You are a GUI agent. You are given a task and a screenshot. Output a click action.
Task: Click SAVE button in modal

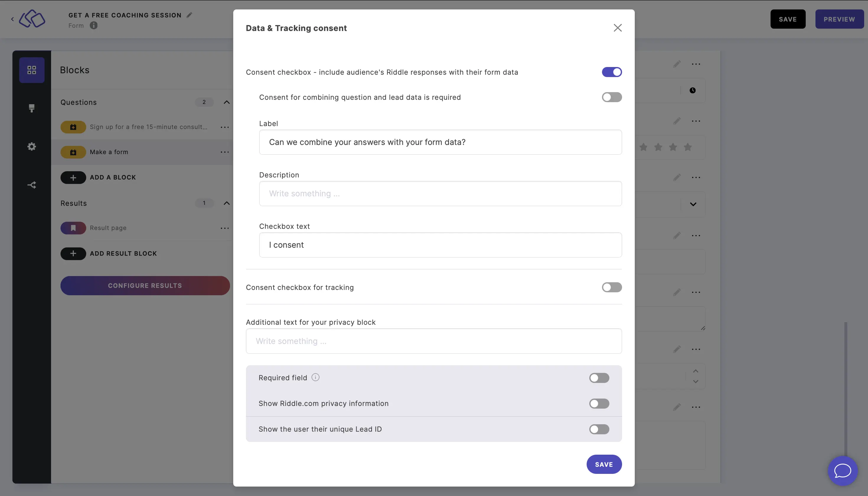click(x=604, y=464)
